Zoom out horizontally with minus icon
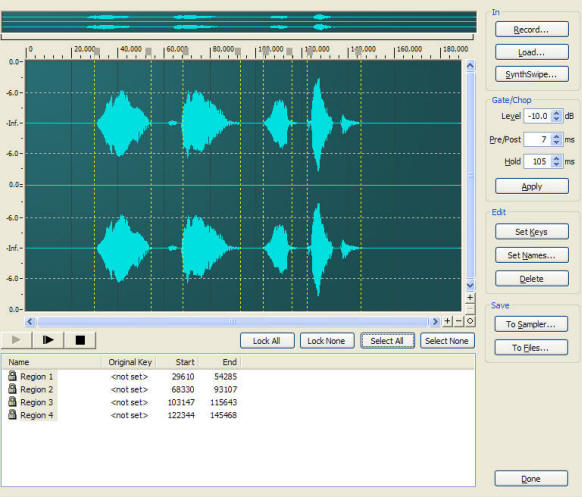Viewport: 582px width, 497px height. point(459,321)
